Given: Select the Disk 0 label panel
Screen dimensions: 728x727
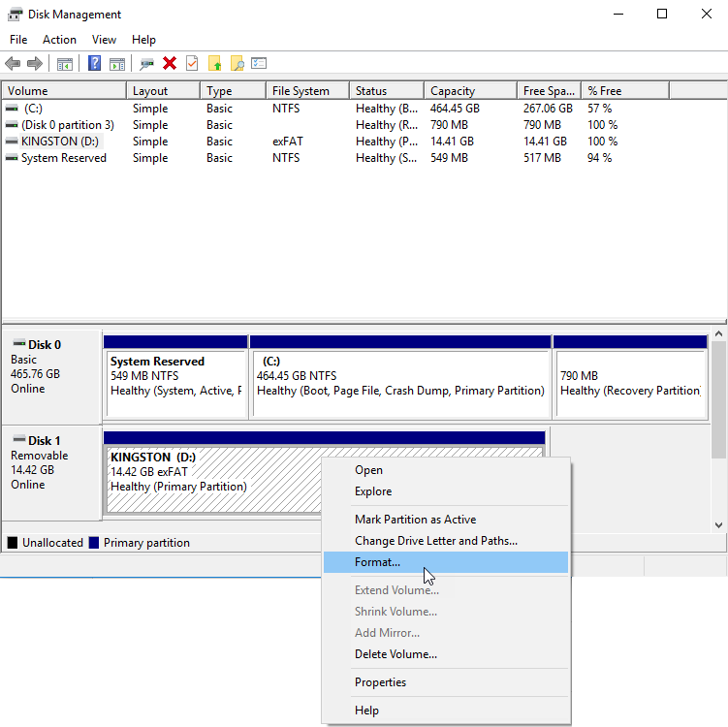Looking at the screenshot, I should [52, 377].
